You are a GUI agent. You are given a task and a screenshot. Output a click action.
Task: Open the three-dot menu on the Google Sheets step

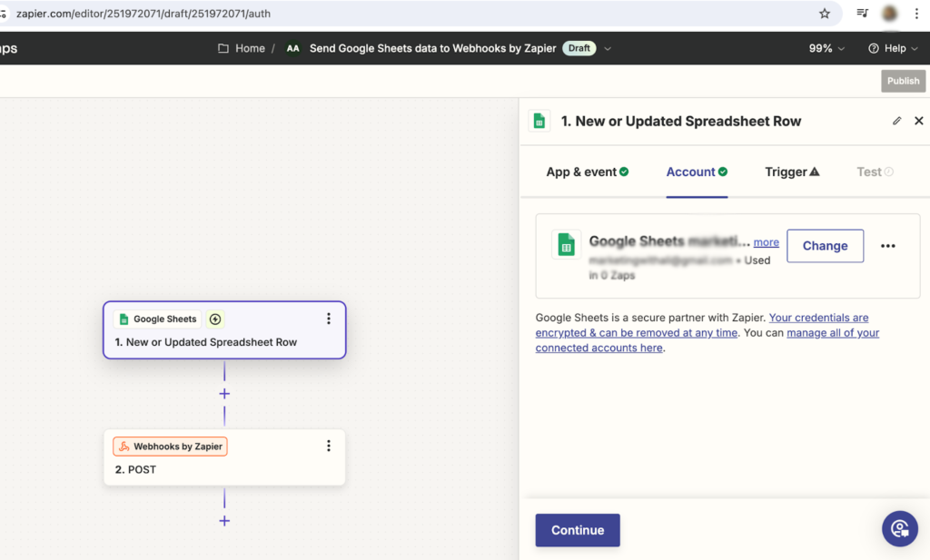329,319
